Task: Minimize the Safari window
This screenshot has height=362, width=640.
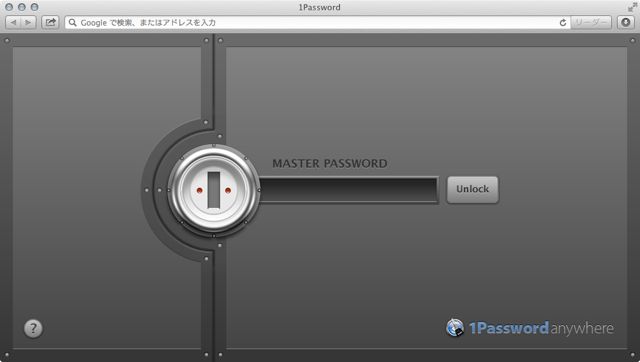Action: (22, 7)
